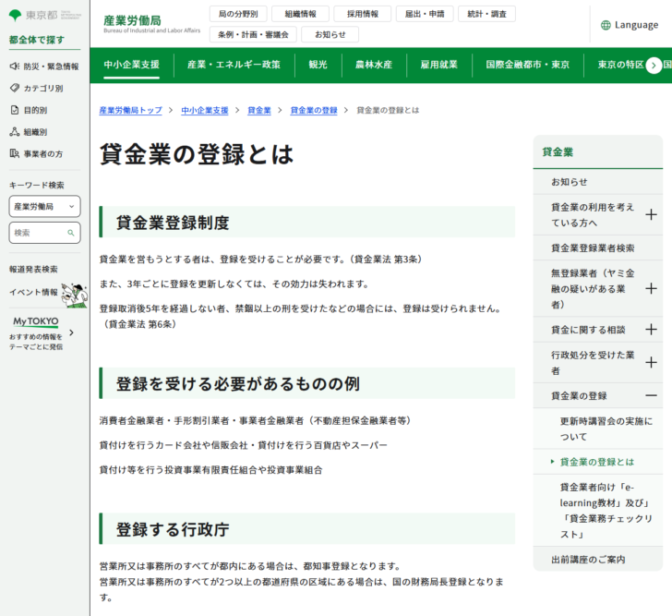This screenshot has height=616, width=672.
Task: Open 更新時講習会の実施について sidebar link
Action: pyautogui.click(x=598, y=429)
